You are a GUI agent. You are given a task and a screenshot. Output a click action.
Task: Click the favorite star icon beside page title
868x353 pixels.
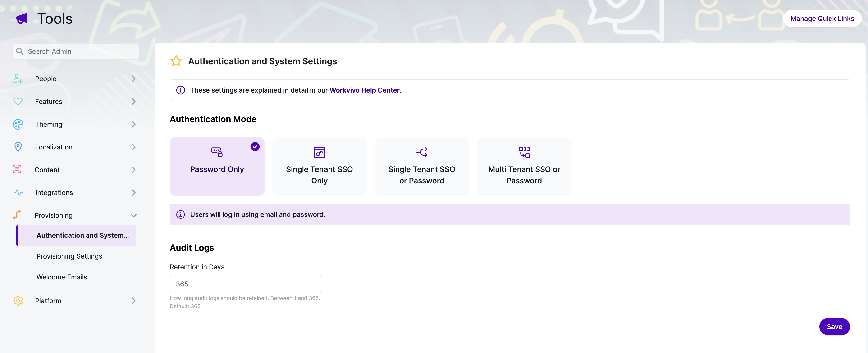point(176,61)
